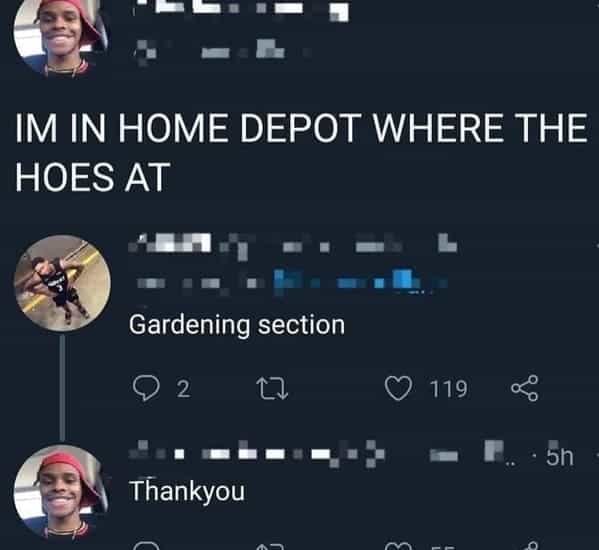
Task: Open the Home Depot tweet text
Action: coord(301,152)
